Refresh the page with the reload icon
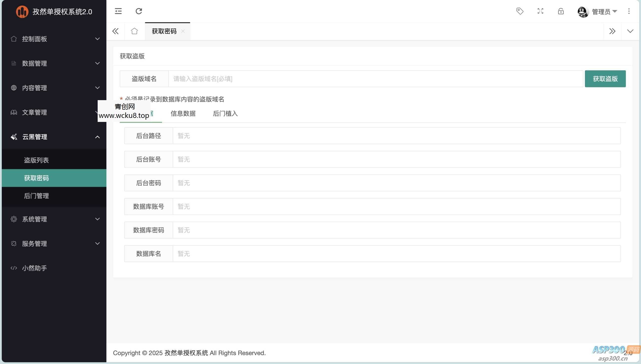The height and width of the screenshot is (364, 641). (x=139, y=11)
